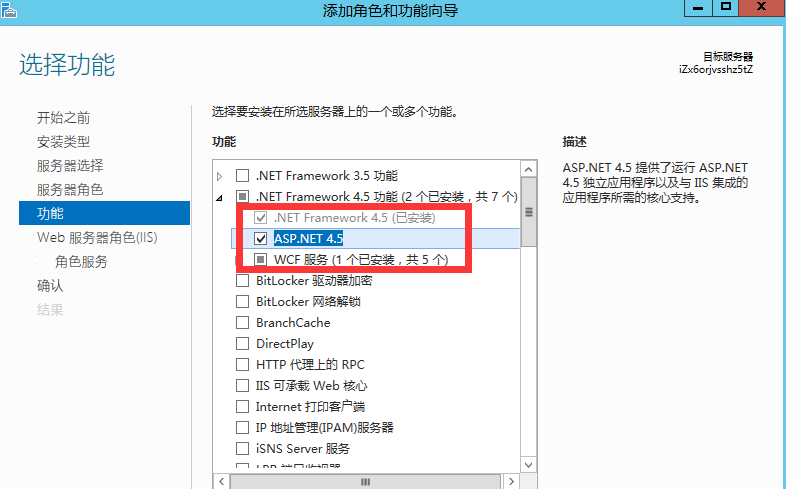Check the IP 地址管理(IPAM)服务器 checkbox

tap(243, 427)
